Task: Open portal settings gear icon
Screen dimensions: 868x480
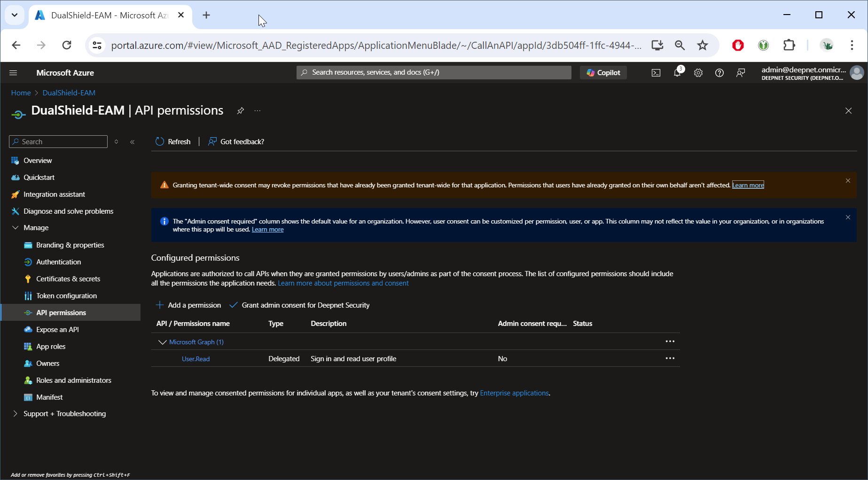Action: 698,73
